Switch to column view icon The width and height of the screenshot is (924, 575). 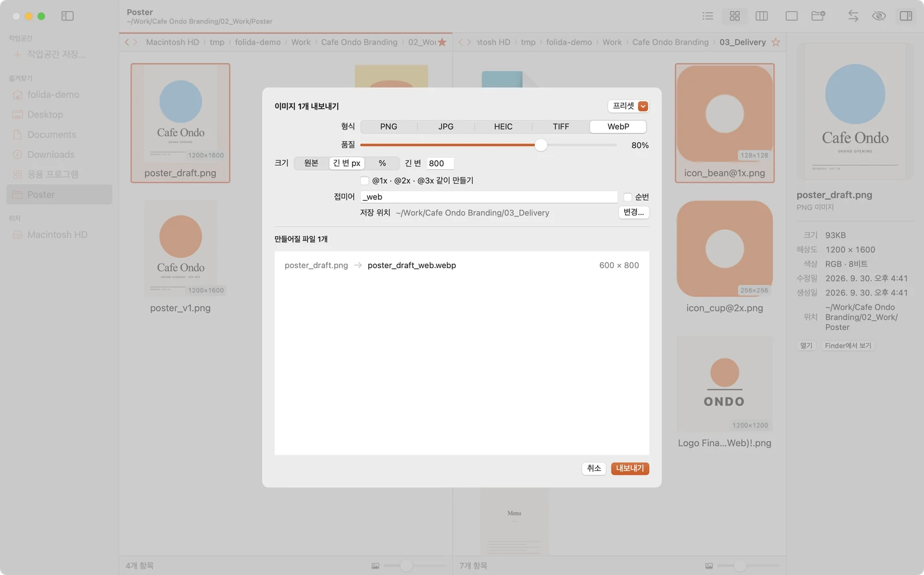click(x=762, y=16)
